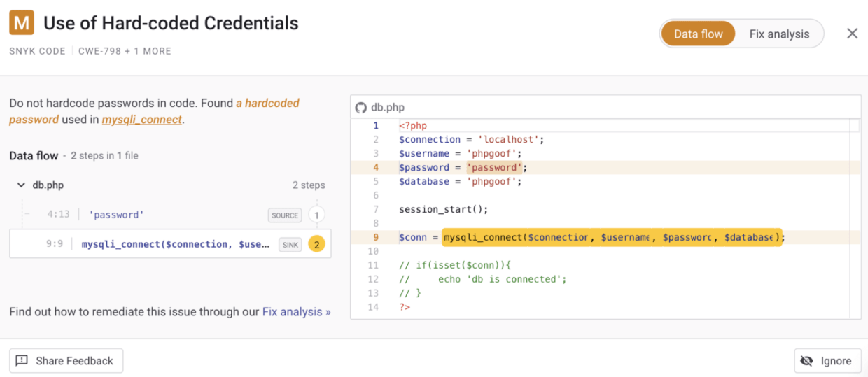This screenshot has height=377, width=868.
Task: Click the 'a hardcoded password' link
Action: coord(154,111)
